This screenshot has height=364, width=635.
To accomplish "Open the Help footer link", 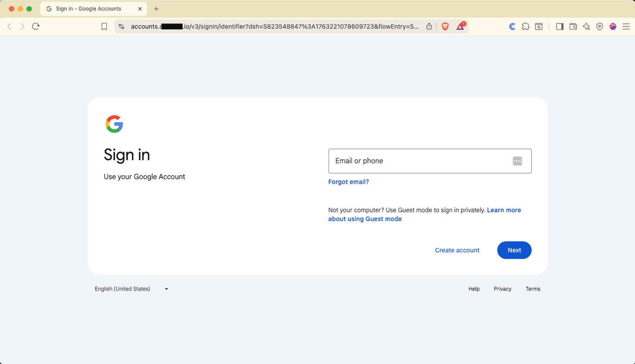I will click(474, 289).
